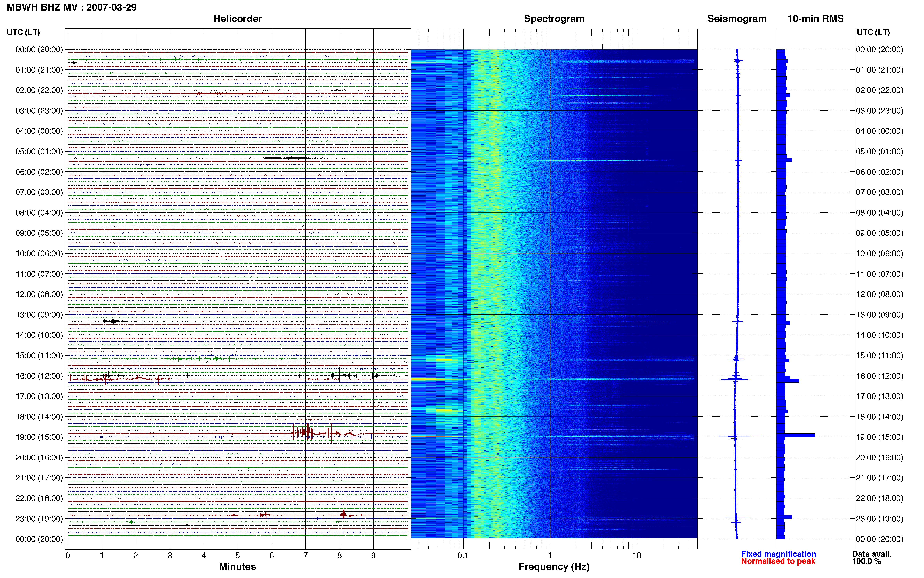Click the right '15:00 (11:00)' time label
The width and height of the screenshot is (924, 578).
[879, 355]
